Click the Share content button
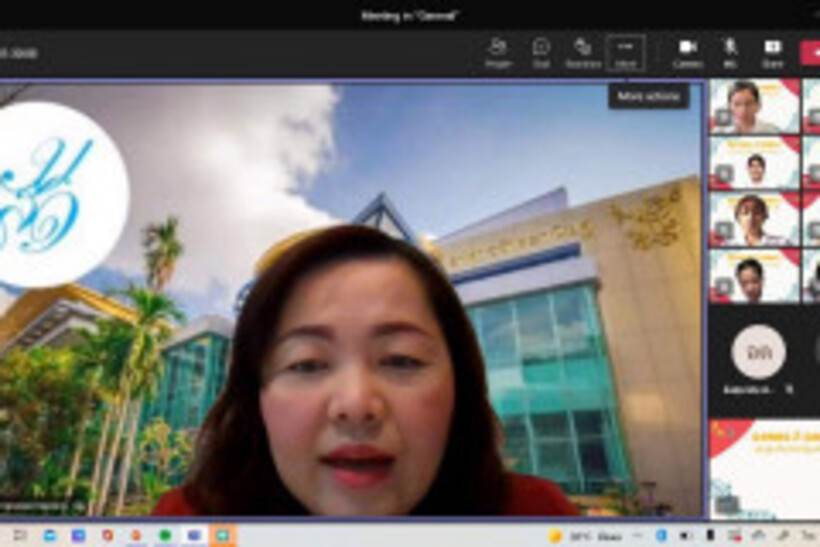The width and height of the screenshot is (820, 547). (772, 53)
